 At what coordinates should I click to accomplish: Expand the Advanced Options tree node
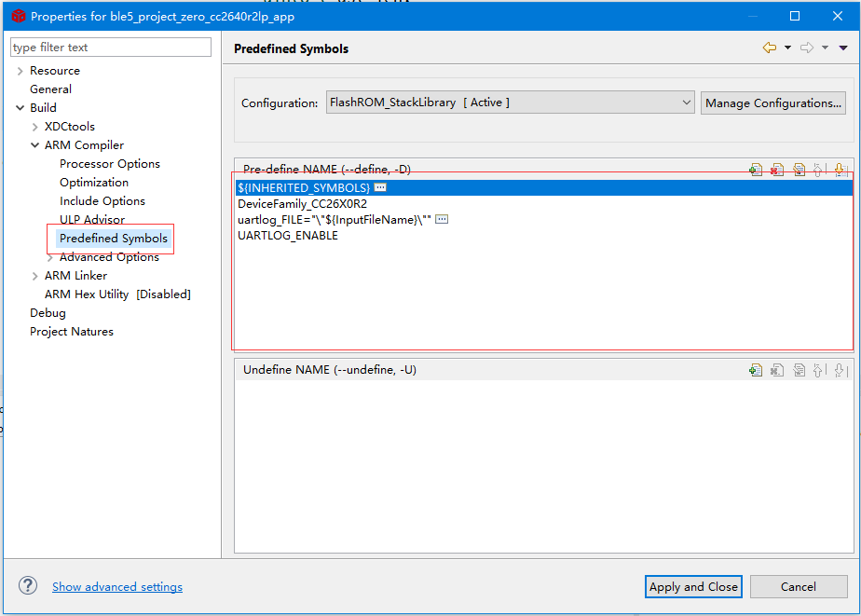point(50,257)
